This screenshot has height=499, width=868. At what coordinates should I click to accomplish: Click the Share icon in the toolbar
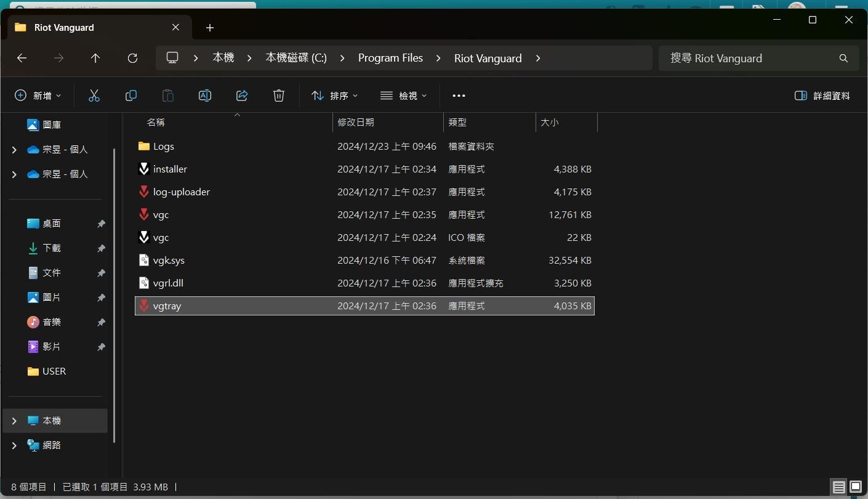click(241, 95)
